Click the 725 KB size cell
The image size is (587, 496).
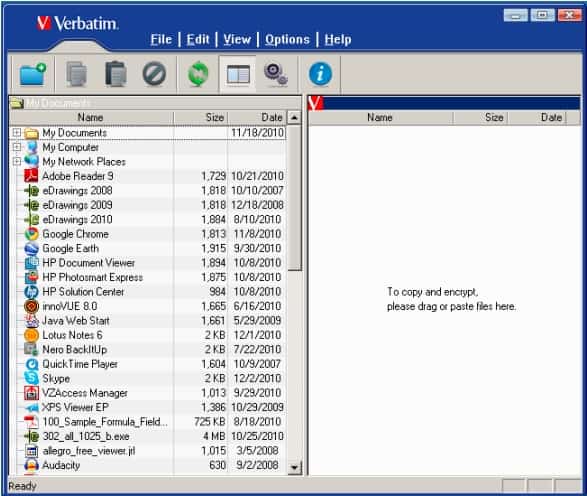tap(210, 422)
